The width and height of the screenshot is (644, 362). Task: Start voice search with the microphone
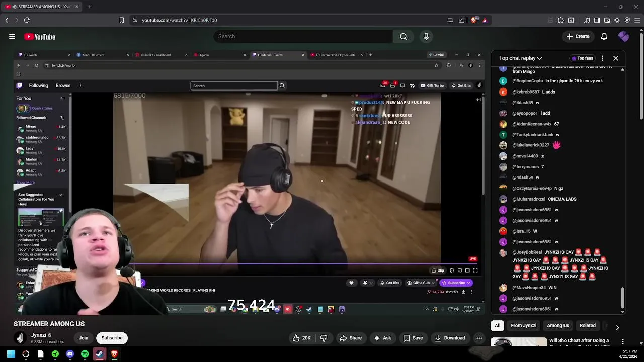pos(426,36)
